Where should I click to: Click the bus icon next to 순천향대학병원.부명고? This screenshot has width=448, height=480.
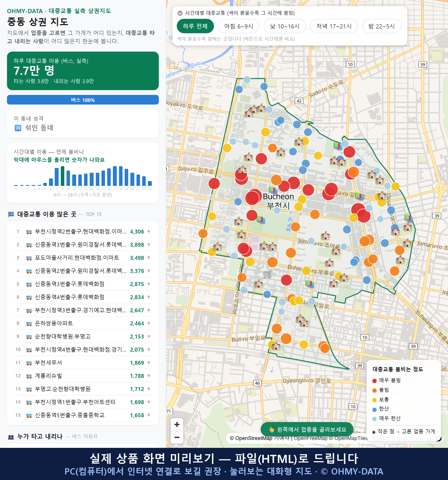(x=29, y=337)
